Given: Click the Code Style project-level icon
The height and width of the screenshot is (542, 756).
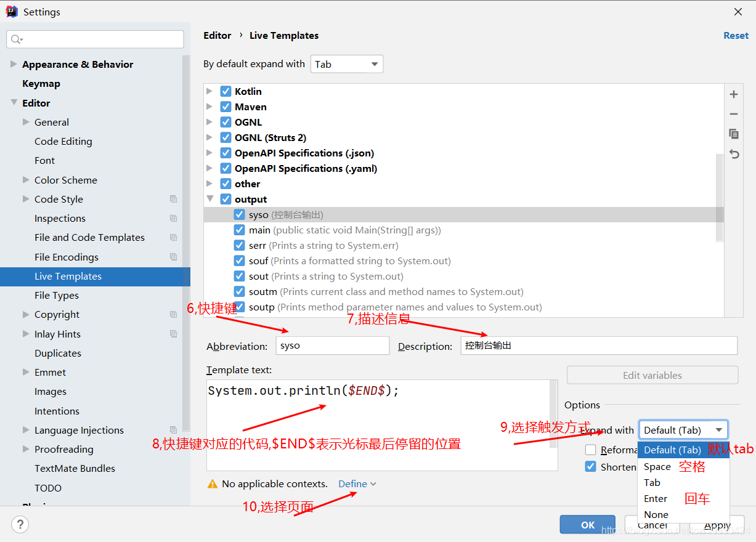Looking at the screenshot, I should click(x=174, y=199).
